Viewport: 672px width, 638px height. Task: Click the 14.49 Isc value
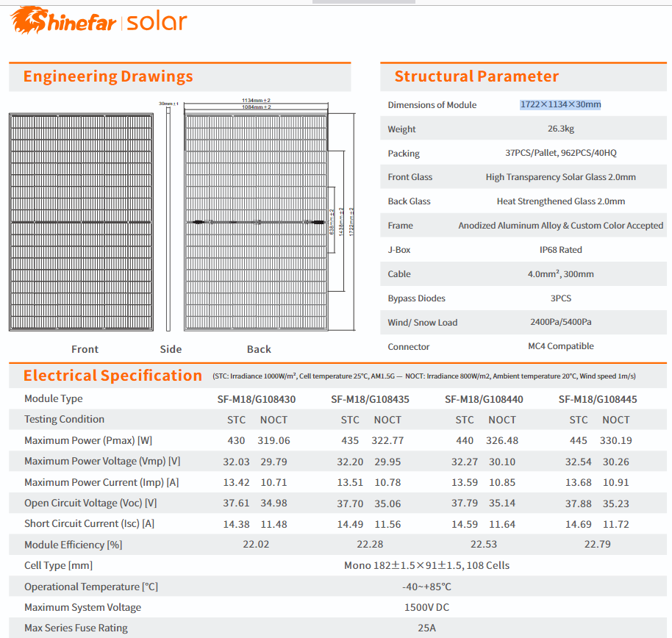[350, 525]
